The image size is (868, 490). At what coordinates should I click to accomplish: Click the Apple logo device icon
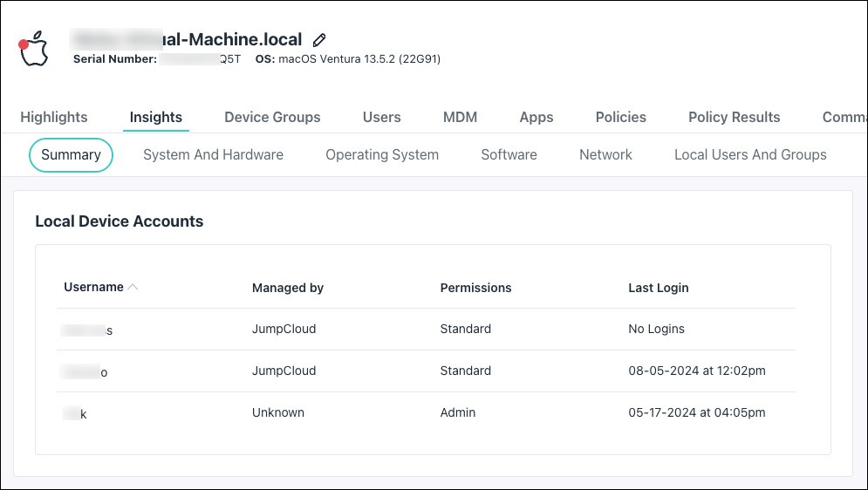pos(34,50)
